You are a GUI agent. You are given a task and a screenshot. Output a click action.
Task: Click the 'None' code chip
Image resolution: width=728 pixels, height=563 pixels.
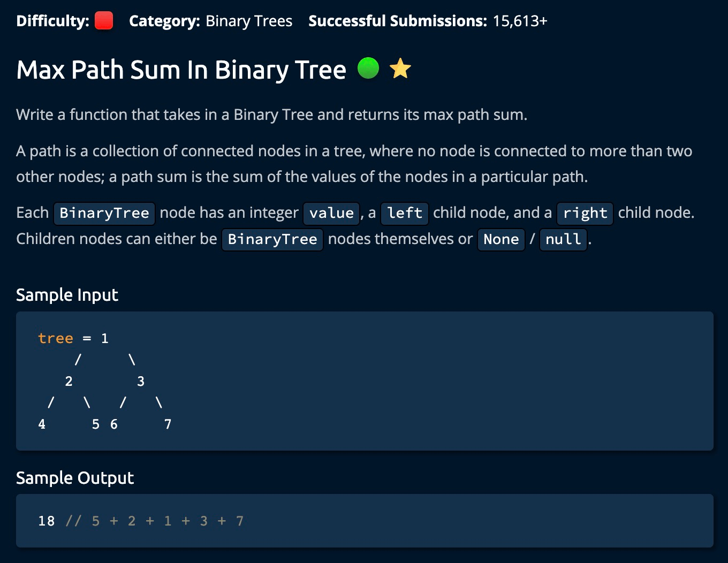click(501, 239)
